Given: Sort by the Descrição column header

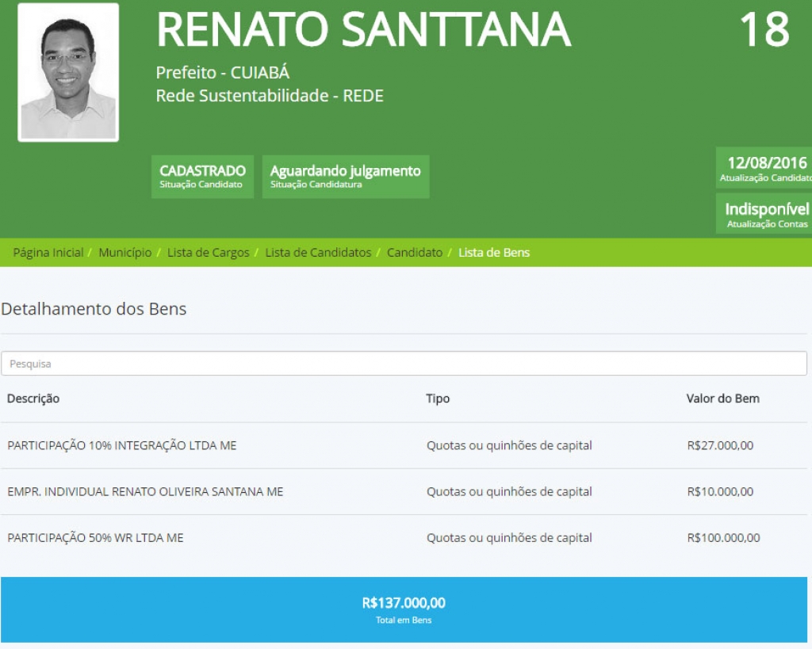Looking at the screenshot, I should pos(33,399).
